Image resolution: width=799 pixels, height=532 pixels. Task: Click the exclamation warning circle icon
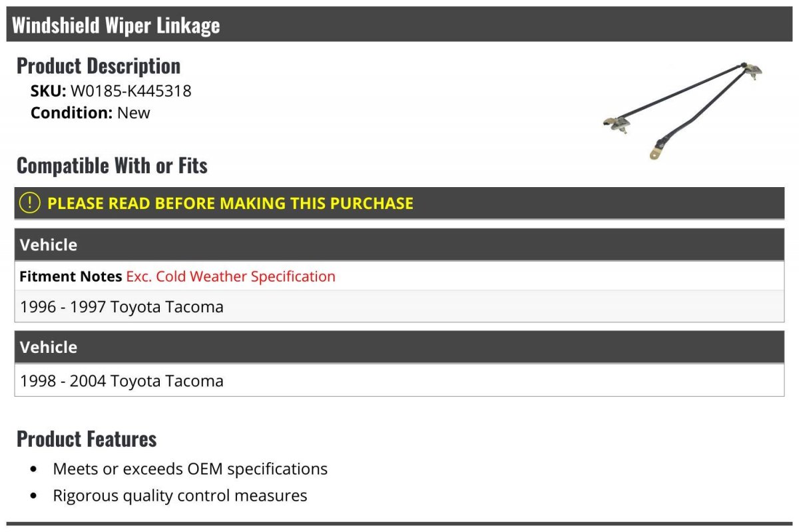pyautogui.click(x=29, y=203)
